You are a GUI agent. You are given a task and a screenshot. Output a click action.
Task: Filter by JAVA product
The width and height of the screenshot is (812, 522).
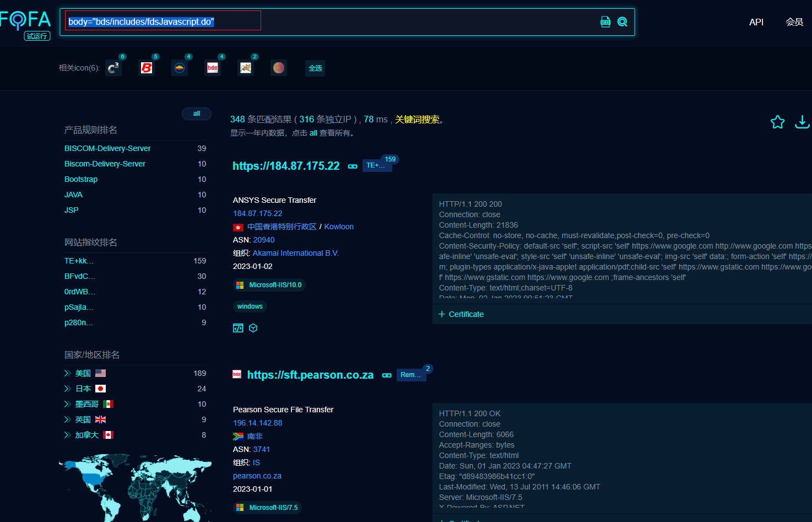click(73, 195)
